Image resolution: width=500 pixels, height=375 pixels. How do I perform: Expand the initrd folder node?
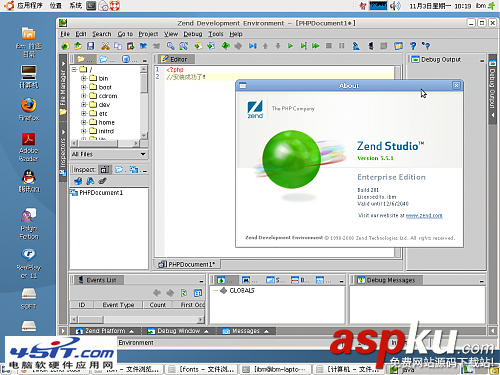(84, 131)
